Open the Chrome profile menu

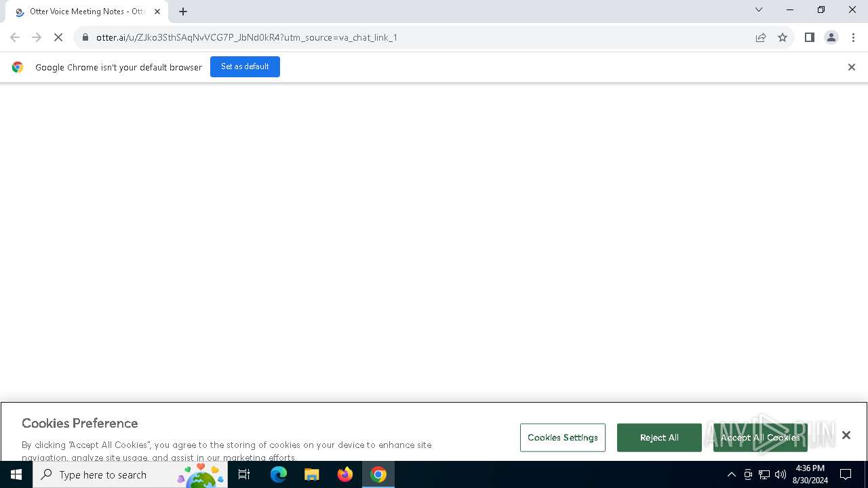tap(831, 37)
